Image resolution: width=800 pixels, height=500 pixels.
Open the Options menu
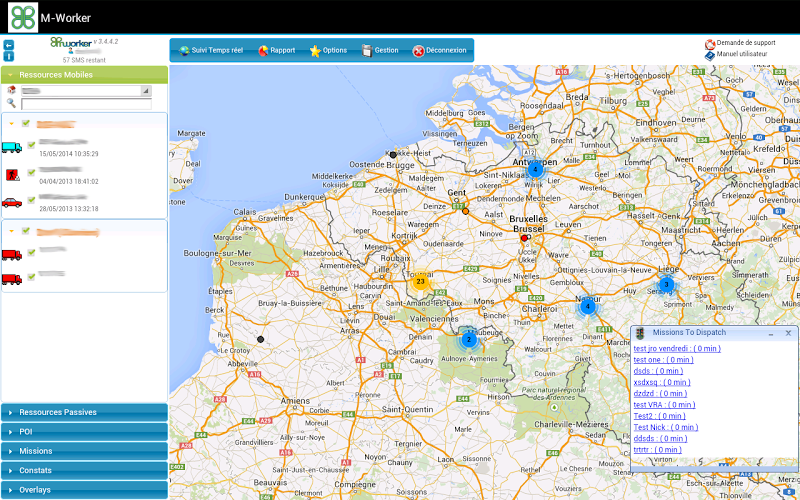pyautogui.click(x=329, y=51)
